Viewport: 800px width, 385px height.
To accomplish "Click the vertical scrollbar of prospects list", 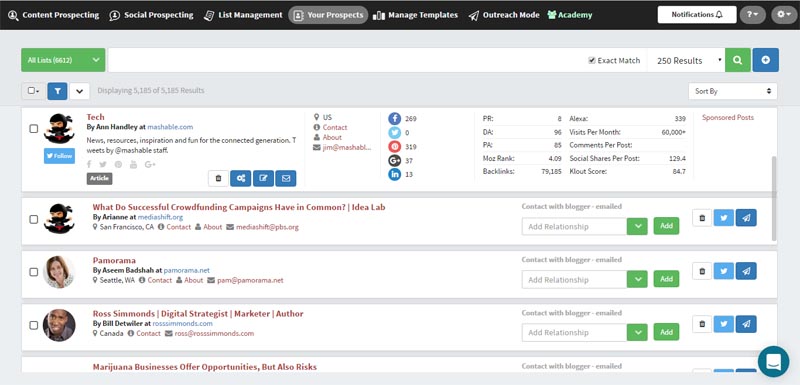I will (774, 198).
